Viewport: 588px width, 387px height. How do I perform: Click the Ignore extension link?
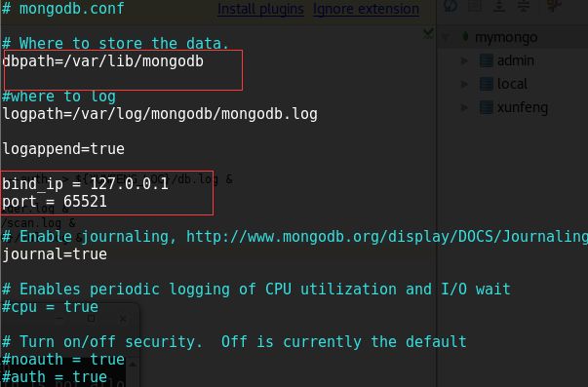click(366, 9)
